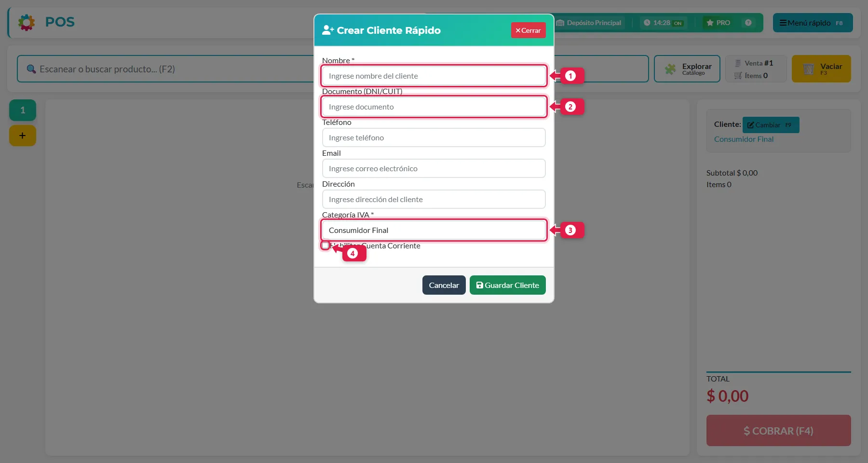Click the POS gear logo icon
Image resolution: width=868 pixels, height=463 pixels.
(27, 22)
